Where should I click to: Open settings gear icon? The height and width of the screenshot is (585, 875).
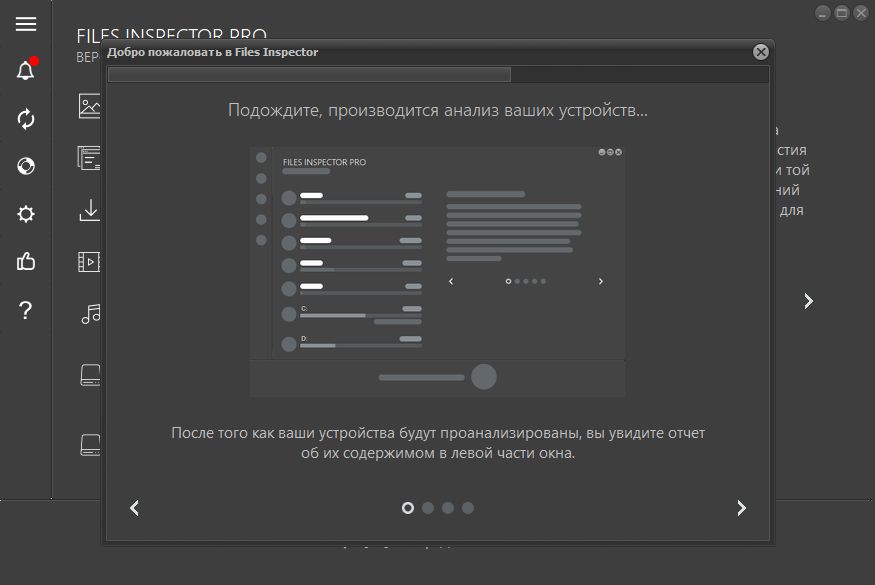(26, 214)
